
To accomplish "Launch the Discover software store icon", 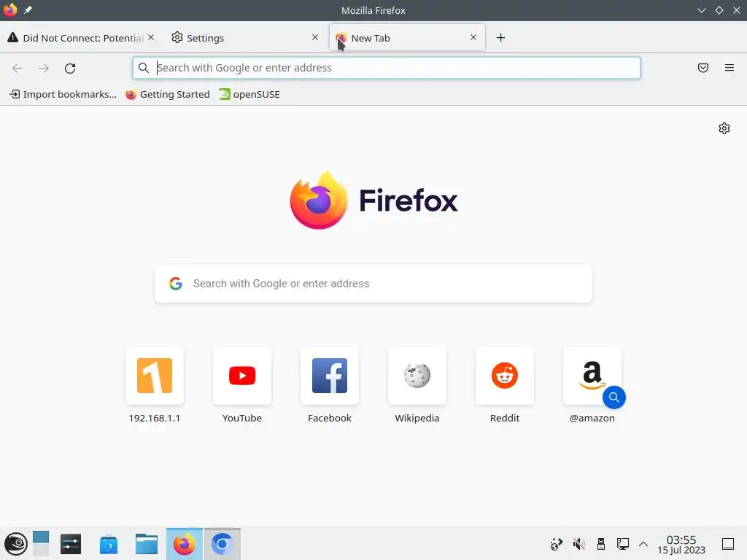I will click(x=109, y=544).
